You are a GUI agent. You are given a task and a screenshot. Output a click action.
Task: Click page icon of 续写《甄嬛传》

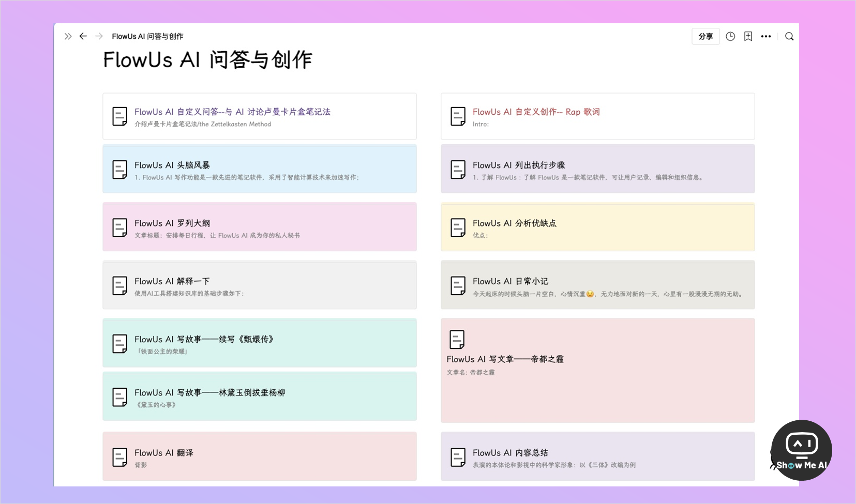(x=120, y=344)
